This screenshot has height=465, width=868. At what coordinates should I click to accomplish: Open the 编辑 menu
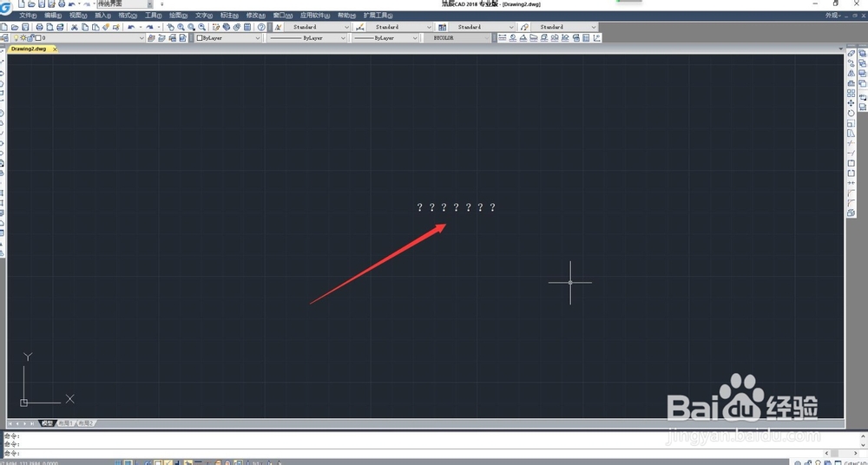pyautogui.click(x=53, y=16)
